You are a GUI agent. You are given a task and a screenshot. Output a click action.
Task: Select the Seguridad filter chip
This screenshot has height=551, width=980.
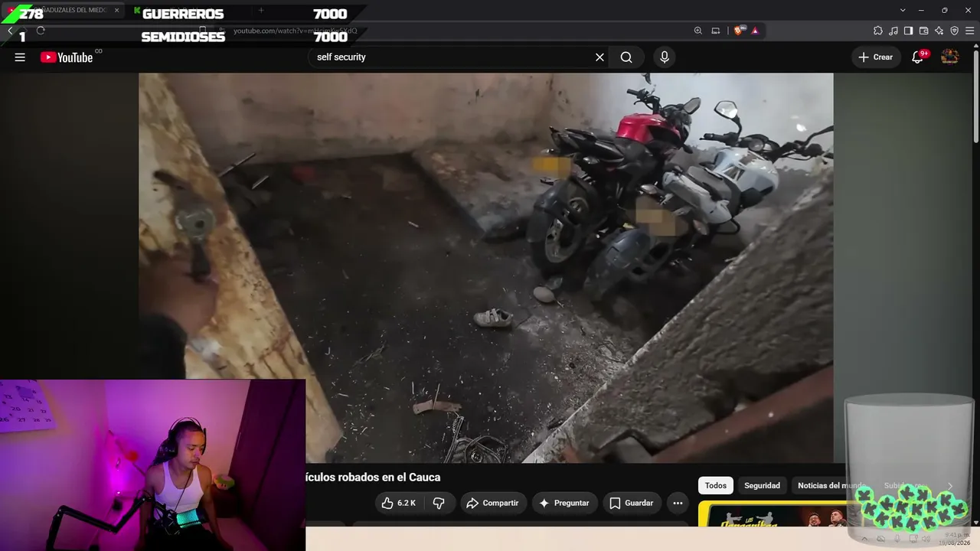pyautogui.click(x=762, y=486)
